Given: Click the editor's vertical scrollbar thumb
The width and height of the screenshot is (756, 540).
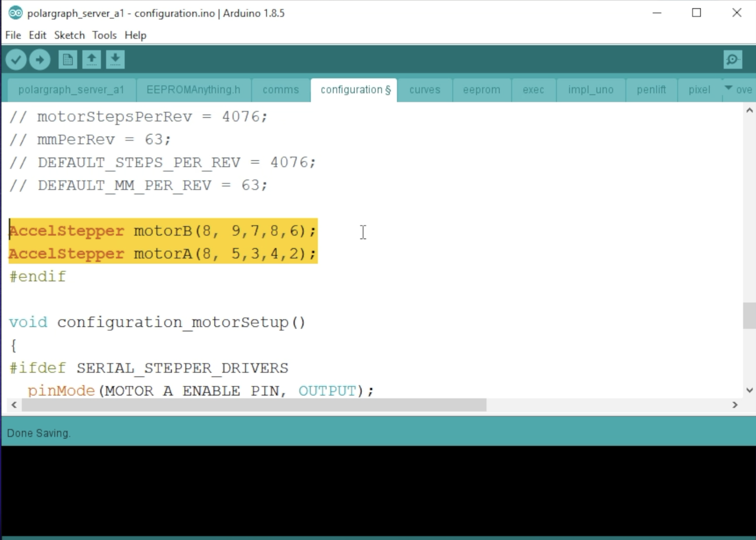Looking at the screenshot, I should click(750, 315).
